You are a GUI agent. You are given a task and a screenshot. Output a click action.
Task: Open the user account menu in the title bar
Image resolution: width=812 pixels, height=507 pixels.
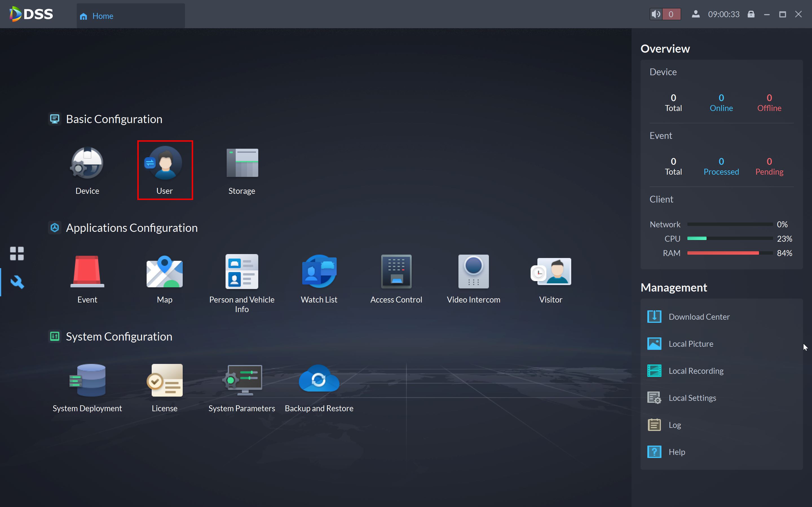click(x=696, y=14)
